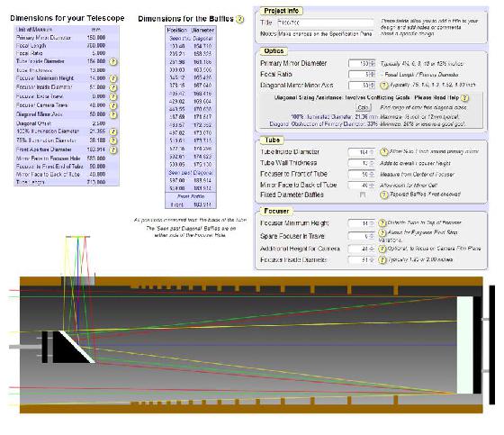Click the project Title input field
Image resolution: width=504 pixels, height=435 pixels.
pos(325,23)
